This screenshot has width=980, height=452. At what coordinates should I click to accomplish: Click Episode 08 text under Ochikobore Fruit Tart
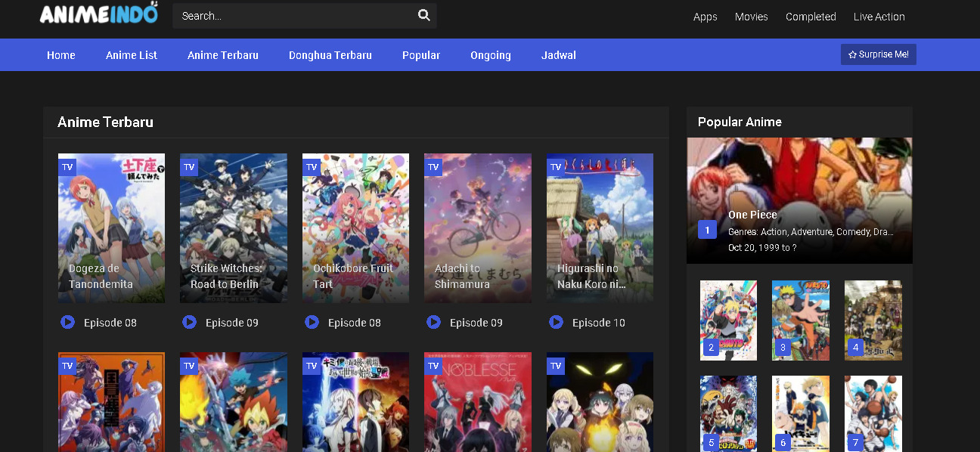point(355,323)
